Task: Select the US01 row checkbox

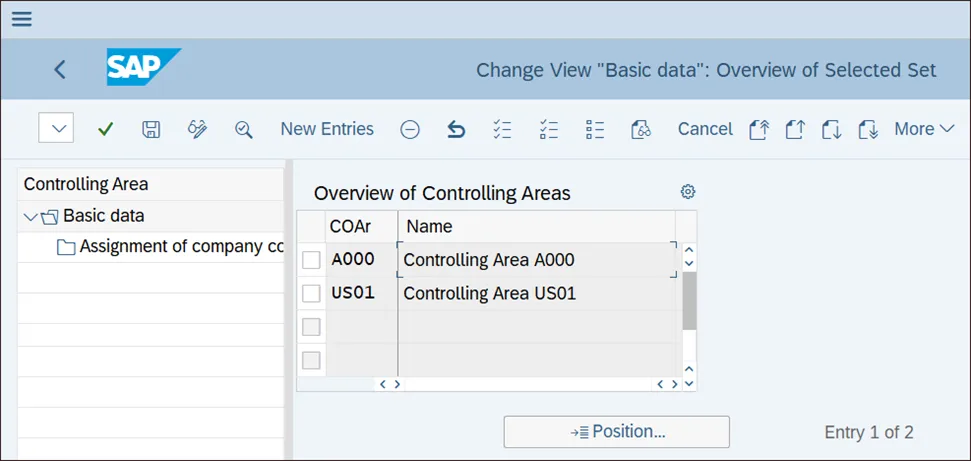Action: [x=312, y=294]
